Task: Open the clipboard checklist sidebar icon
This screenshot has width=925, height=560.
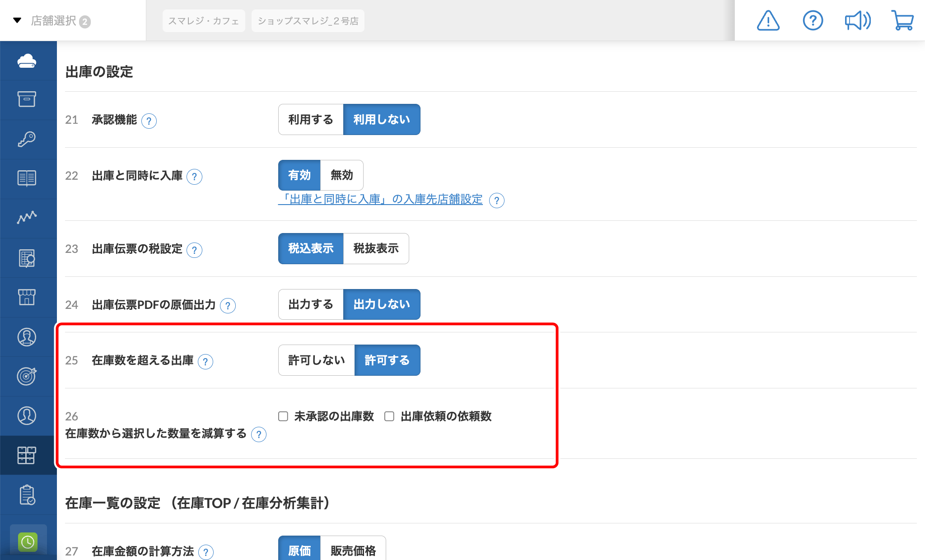Action: tap(27, 495)
